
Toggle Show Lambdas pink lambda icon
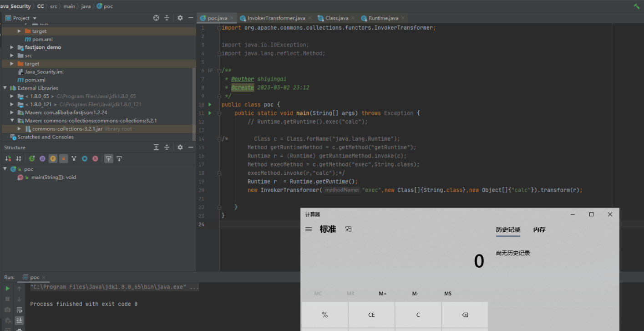point(95,158)
